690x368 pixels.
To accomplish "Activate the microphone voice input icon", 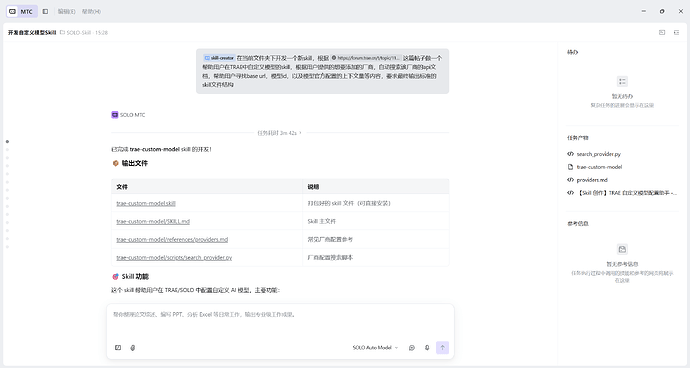I will 427,348.
